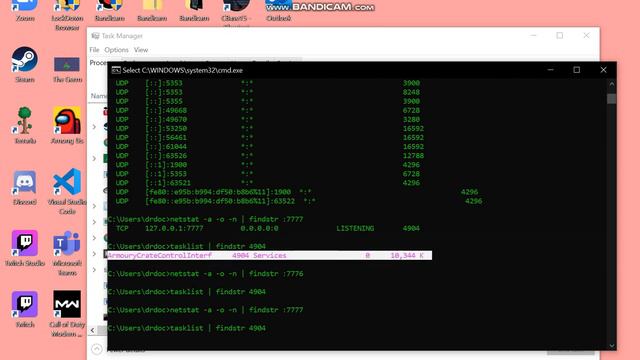This screenshot has height=360, width=640.
Task: Click the UDP address [::]:61044
Action: 166,147
